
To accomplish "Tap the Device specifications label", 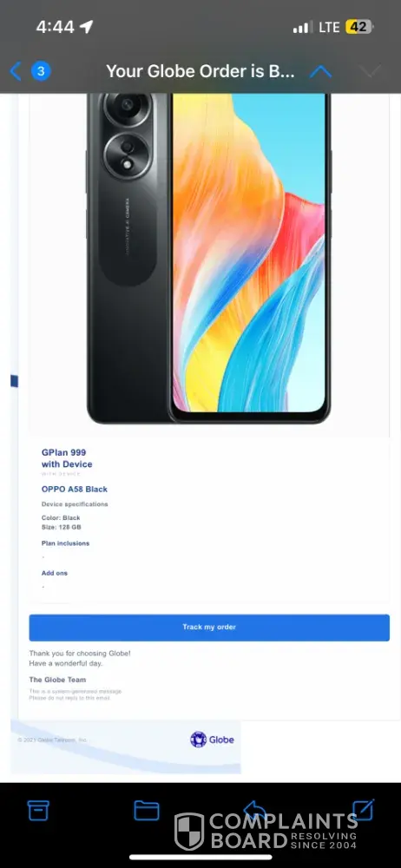I will pos(75,504).
